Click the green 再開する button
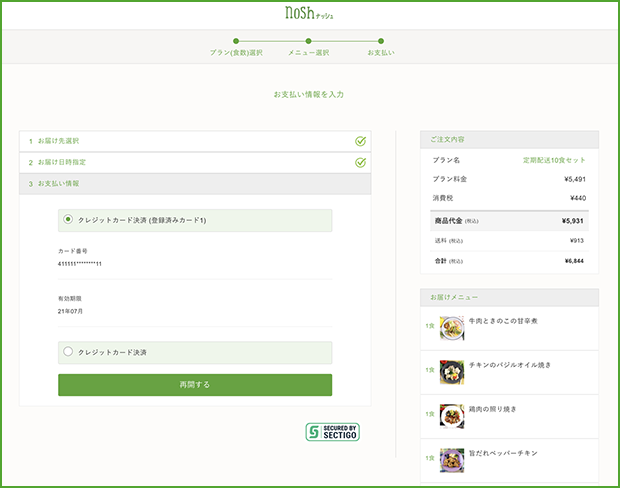Image resolution: width=620 pixels, height=488 pixels. [x=195, y=385]
